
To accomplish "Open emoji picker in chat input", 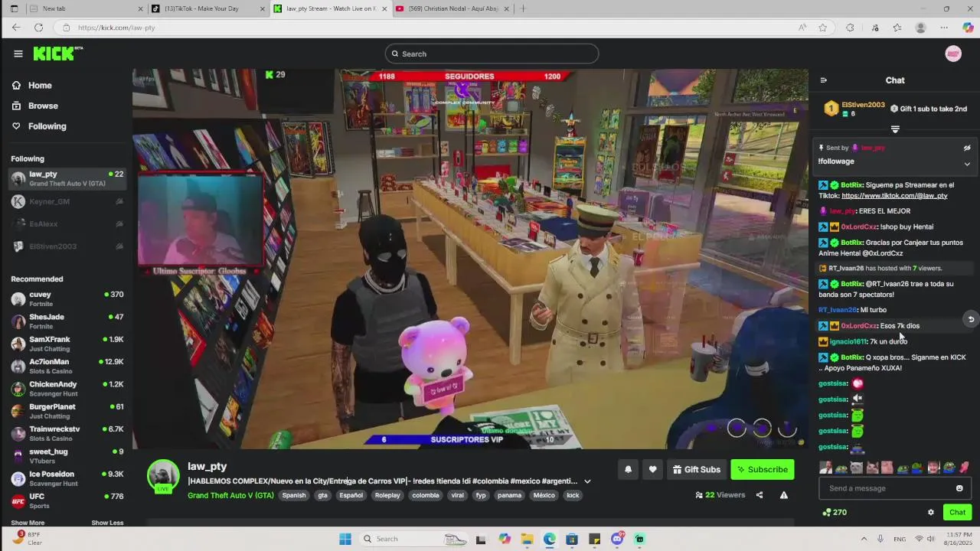I will coord(959,488).
